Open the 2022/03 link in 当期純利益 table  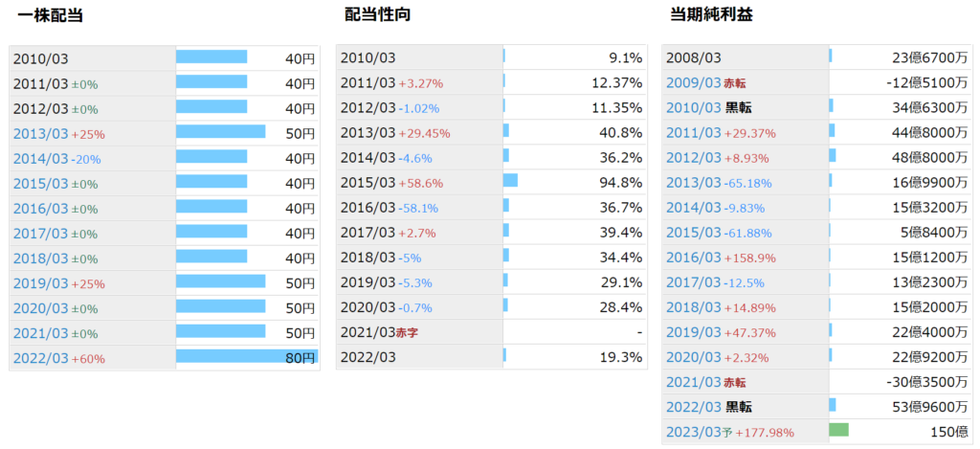tap(694, 407)
